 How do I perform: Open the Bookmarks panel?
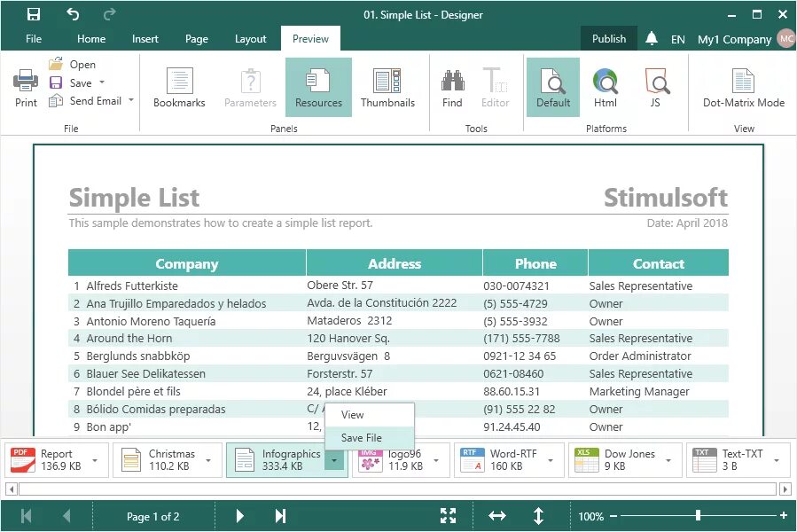coord(179,86)
